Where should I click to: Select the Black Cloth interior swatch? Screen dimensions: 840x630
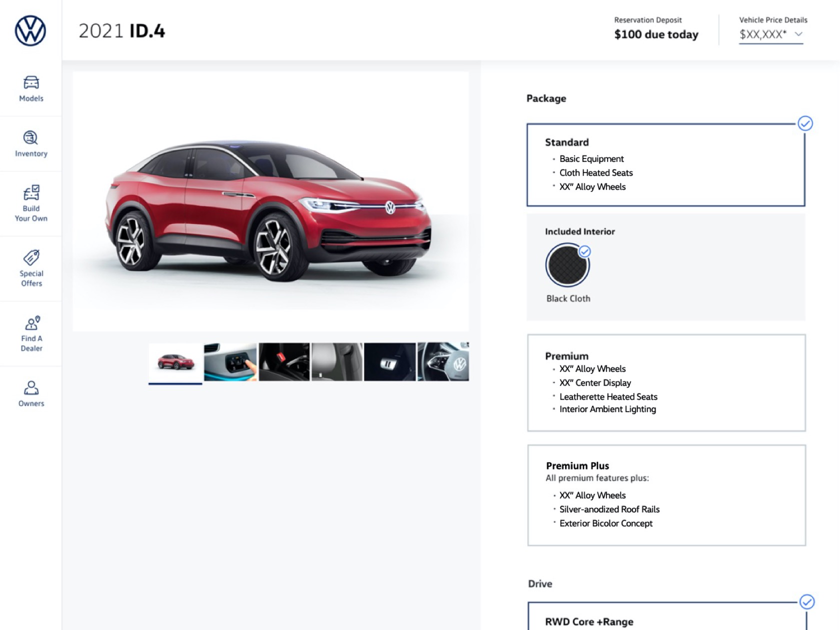pyautogui.click(x=567, y=265)
